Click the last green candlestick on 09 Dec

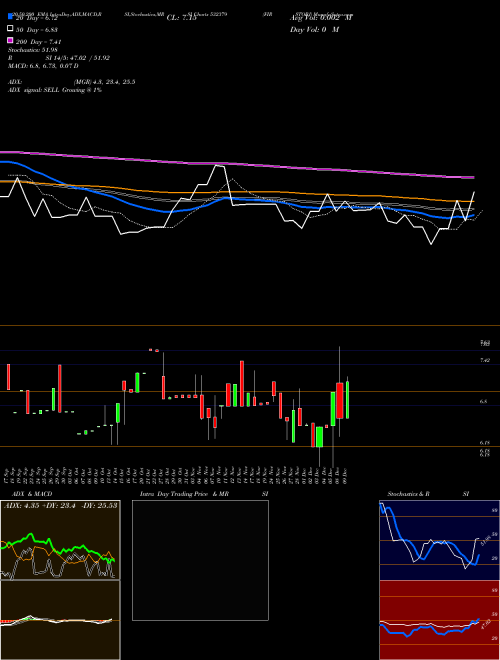coord(348,400)
